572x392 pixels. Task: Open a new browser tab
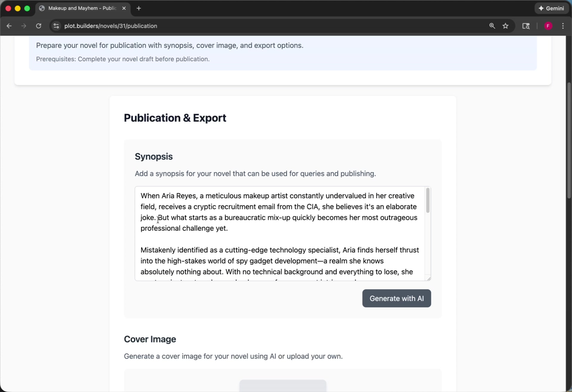click(x=139, y=8)
